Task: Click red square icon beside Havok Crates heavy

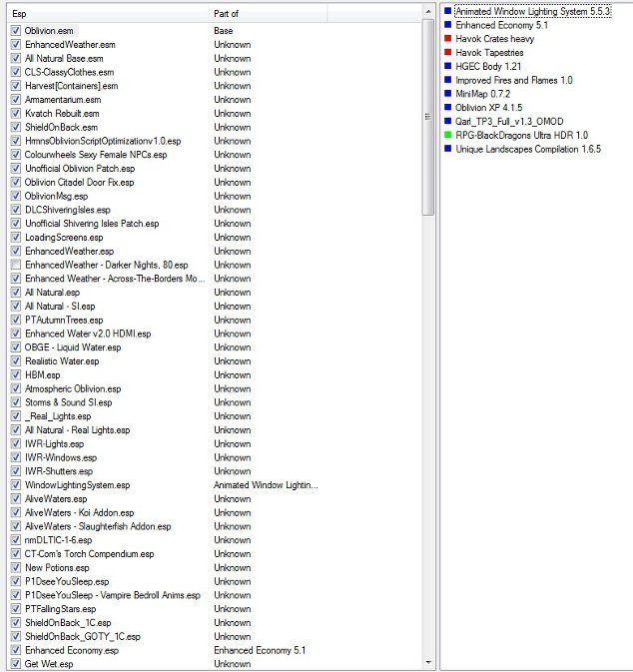Action: (x=448, y=38)
